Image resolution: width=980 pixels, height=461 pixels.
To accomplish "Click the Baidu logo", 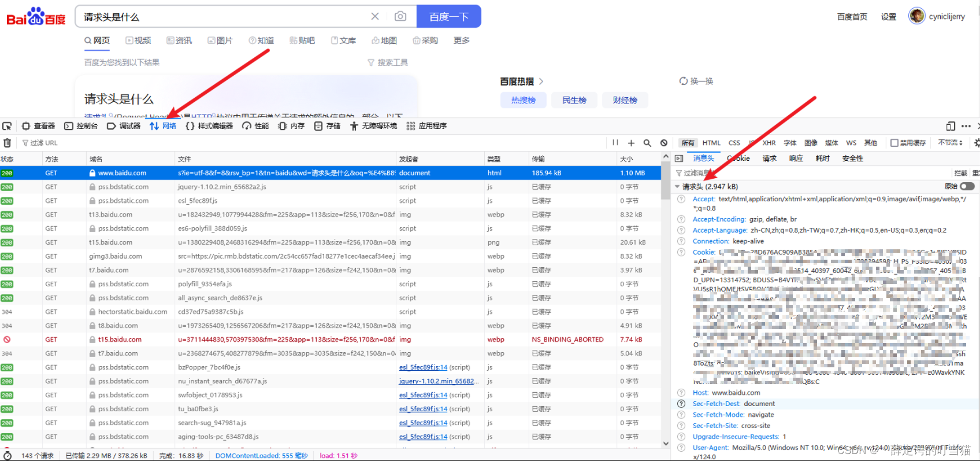I will pos(36,17).
